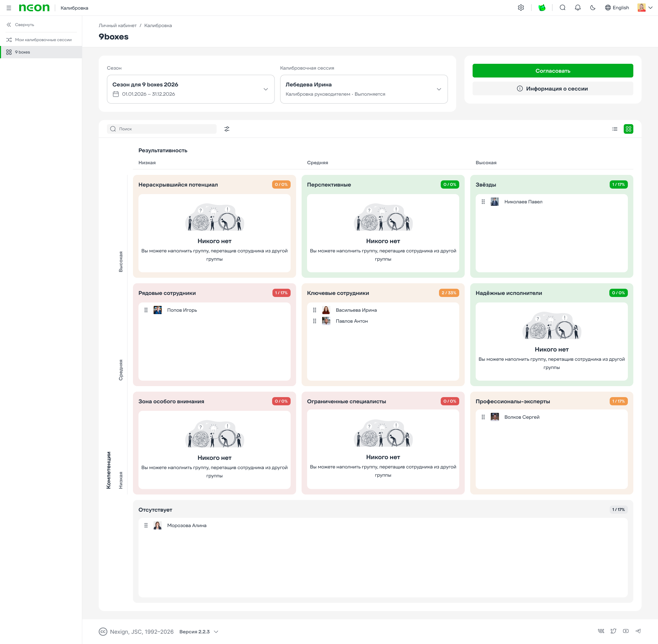Click the Creative Commons footer icon
658x644 pixels.
point(103,632)
